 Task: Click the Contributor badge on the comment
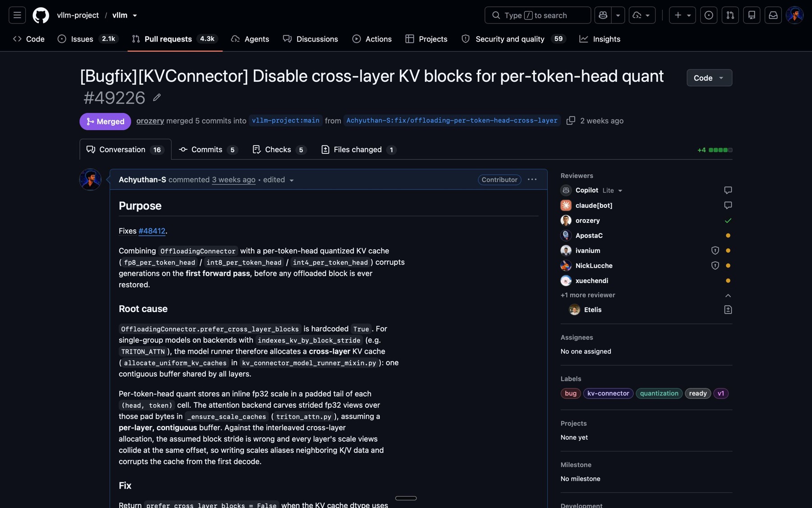pyautogui.click(x=499, y=180)
